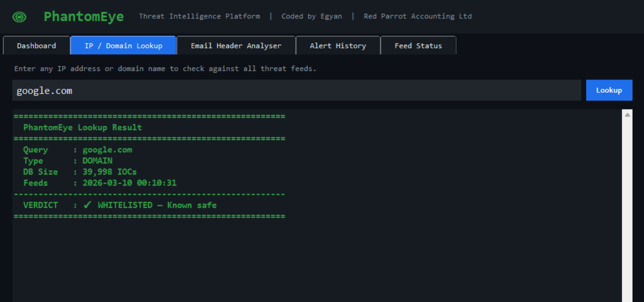Click the 'WHITELISTED — Known safe' verdict text

tap(157, 205)
